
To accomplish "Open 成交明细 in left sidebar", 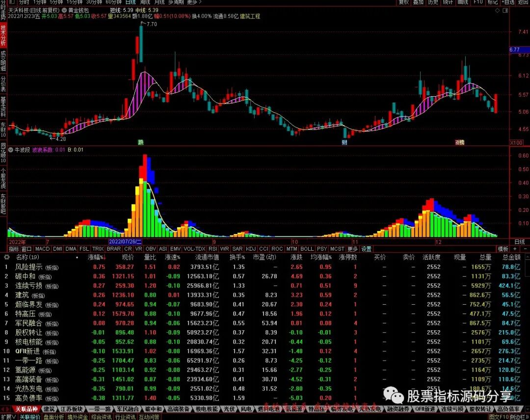I will [3, 61].
